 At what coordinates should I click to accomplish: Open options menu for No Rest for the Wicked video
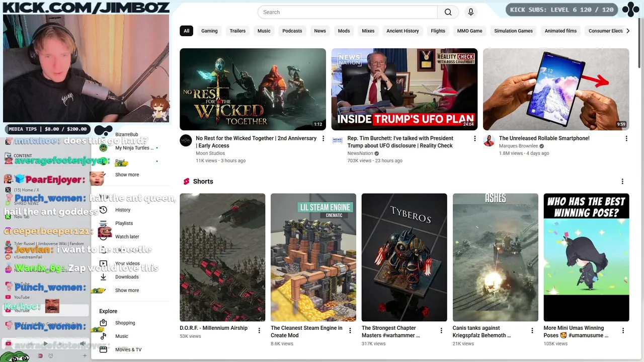[x=323, y=138]
